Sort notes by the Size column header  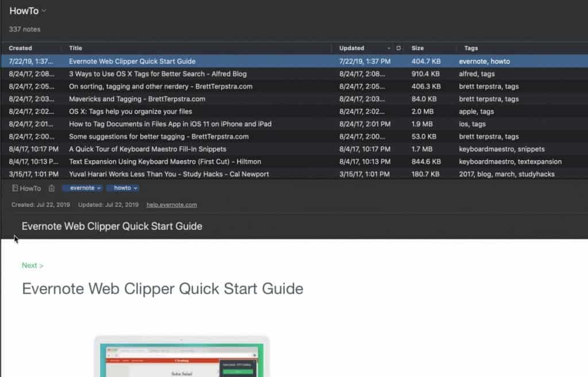pos(417,48)
